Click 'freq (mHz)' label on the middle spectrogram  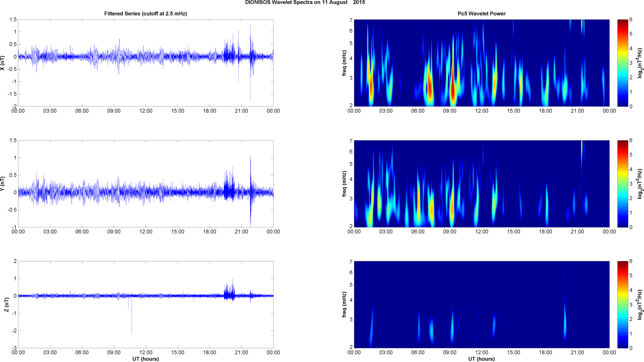pyautogui.click(x=345, y=184)
